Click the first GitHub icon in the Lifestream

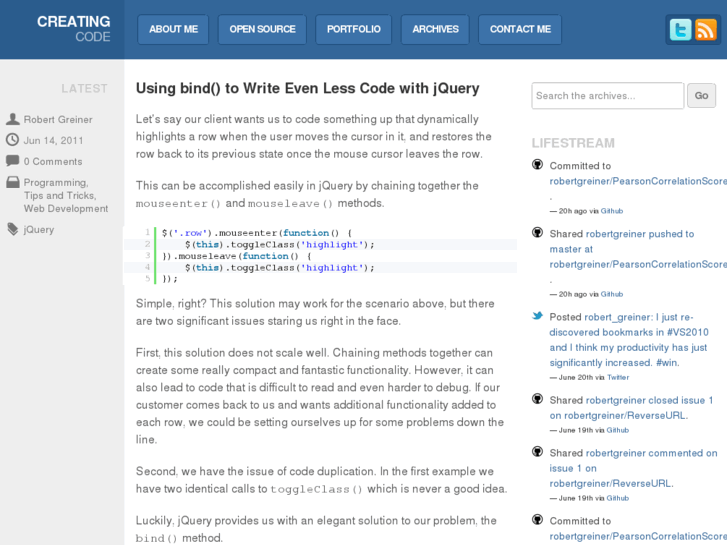[x=538, y=165]
